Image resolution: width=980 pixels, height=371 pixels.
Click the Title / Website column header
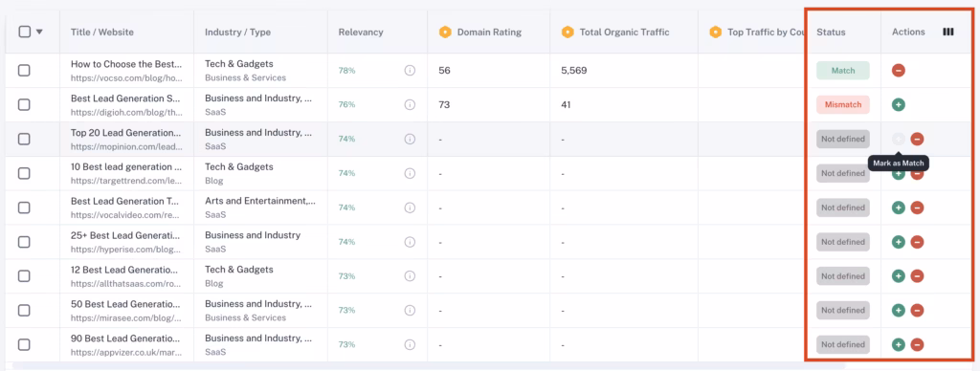click(101, 32)
